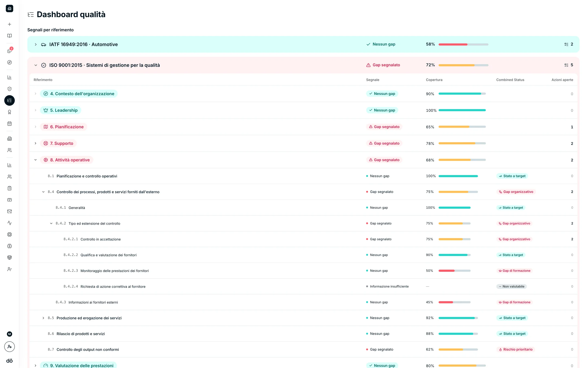Collapse 8.4.2 Tipo ed estensione chevron

pos(51,224)
